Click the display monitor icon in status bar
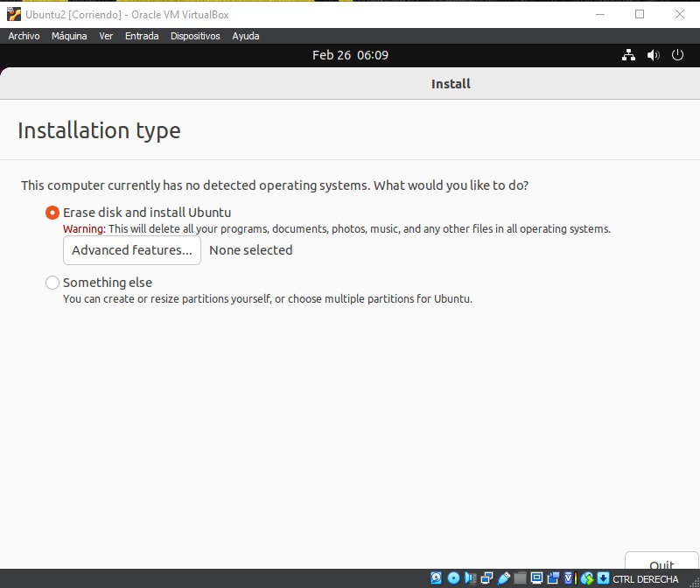700x588 pixels. (536, 578)
